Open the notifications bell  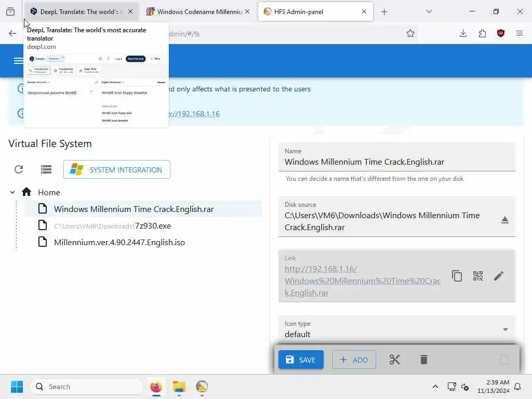click(x=518, y=387)
